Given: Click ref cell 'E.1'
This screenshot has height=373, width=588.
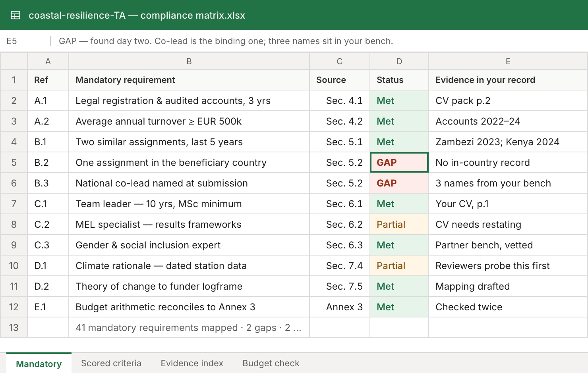Looking at the screenshot, I should [x=48, y=307].
